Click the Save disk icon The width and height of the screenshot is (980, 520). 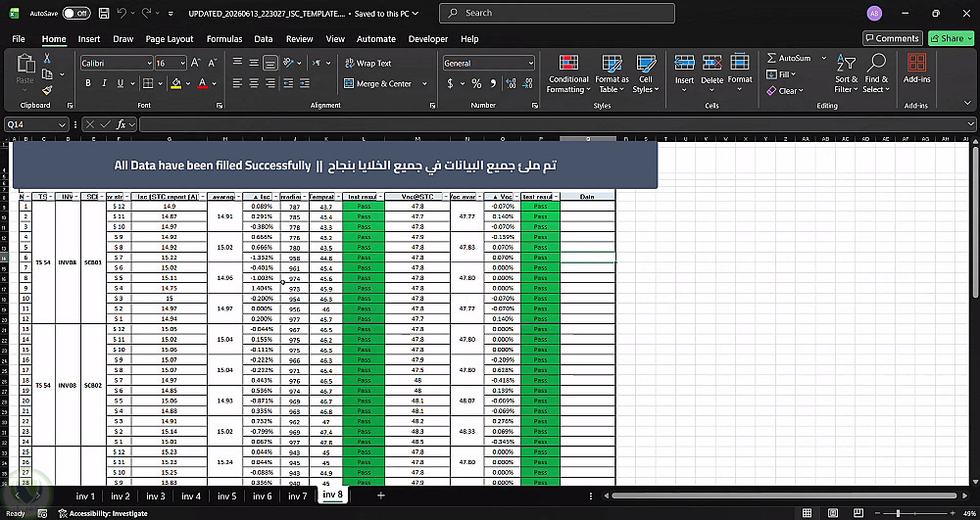[x=105, y=13]
